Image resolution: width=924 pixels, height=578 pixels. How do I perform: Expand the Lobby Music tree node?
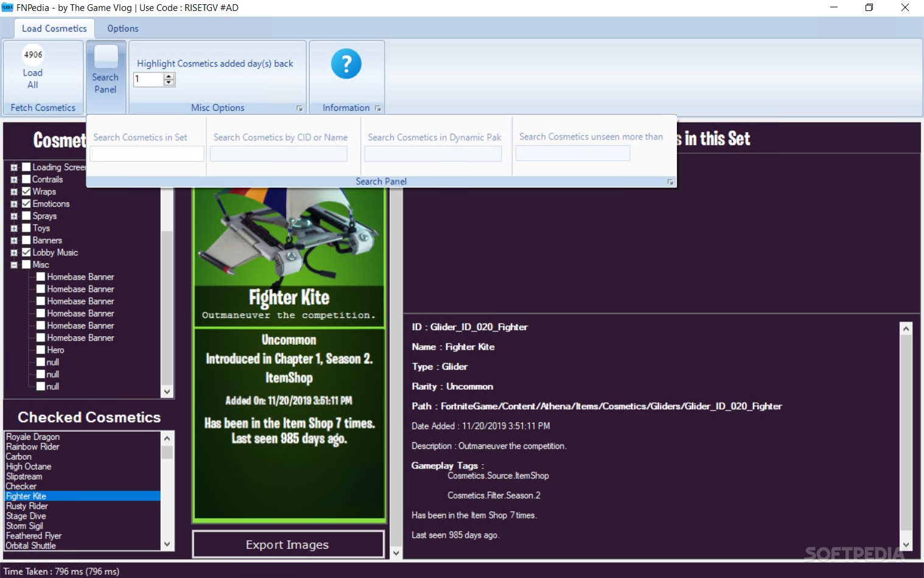(14, 253)
